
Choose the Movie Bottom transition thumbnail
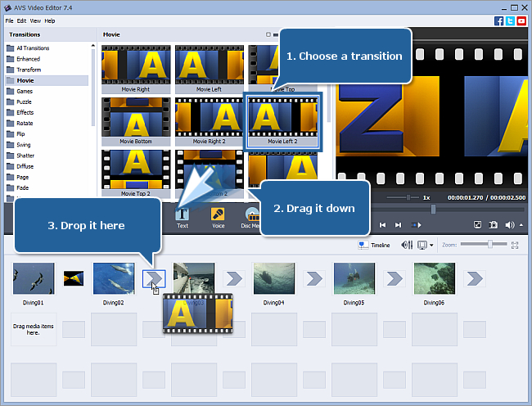[136, 121]
